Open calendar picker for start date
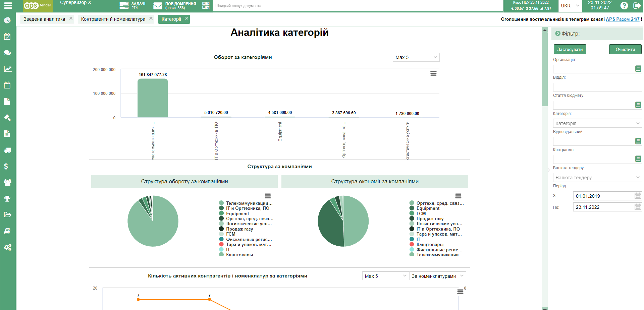The height and width of the screenshot is (310, 644). 638,196
